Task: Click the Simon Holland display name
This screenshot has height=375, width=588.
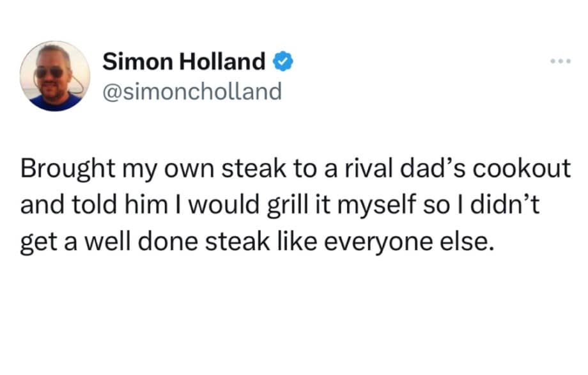Action: click(184, 62)
